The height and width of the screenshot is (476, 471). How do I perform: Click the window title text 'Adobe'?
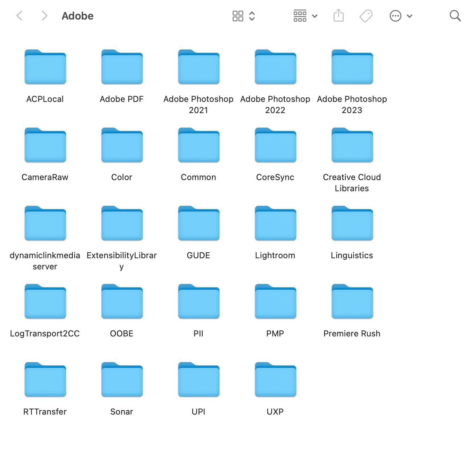(77, 16)
